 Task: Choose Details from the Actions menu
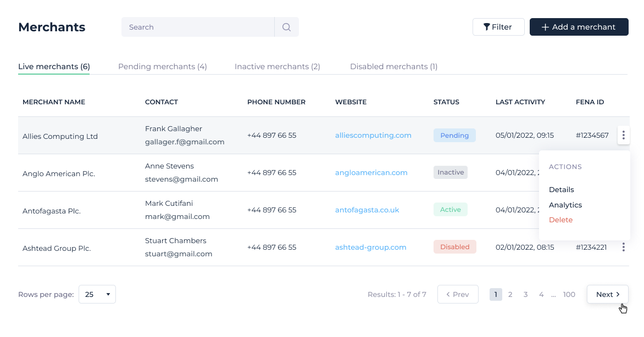pos(561,189)
